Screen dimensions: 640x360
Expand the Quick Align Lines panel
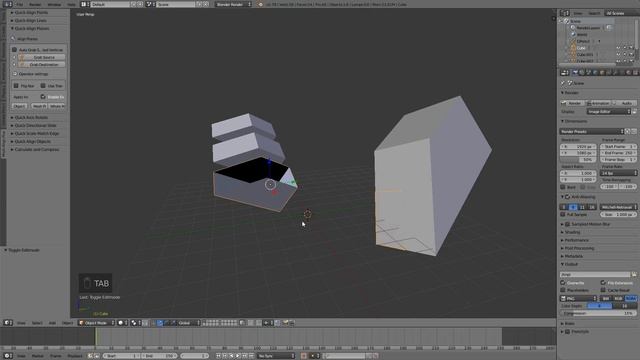pos(30,20)
